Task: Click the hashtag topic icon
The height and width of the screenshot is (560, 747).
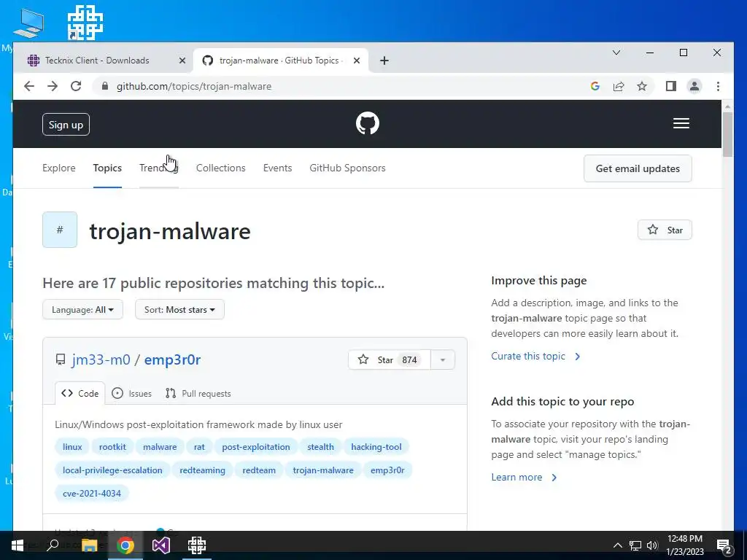Action: pos(60,230)
